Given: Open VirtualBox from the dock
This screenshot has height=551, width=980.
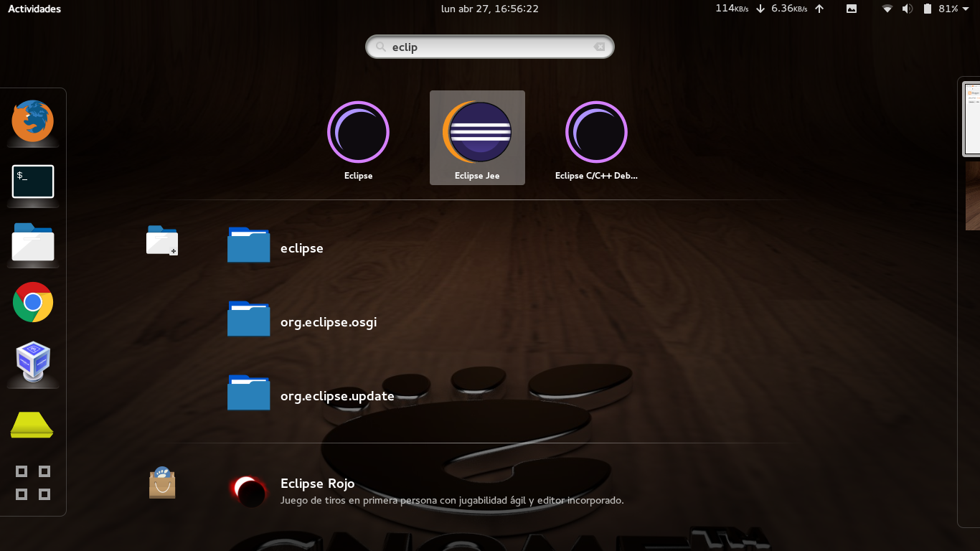Looking at the screenshot, I should click(x=33, y=363).
